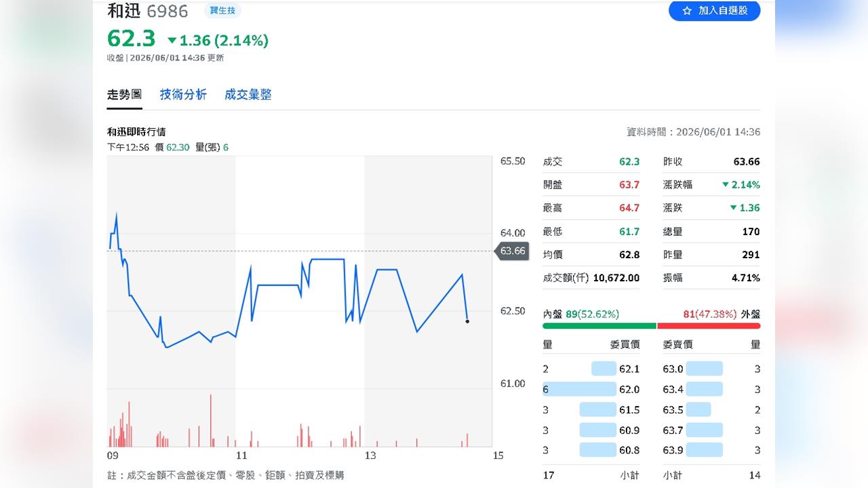The height and width of the screenshot is (488, 868).
Task: Click the stock name 和迅 heading
Action: 123,11
